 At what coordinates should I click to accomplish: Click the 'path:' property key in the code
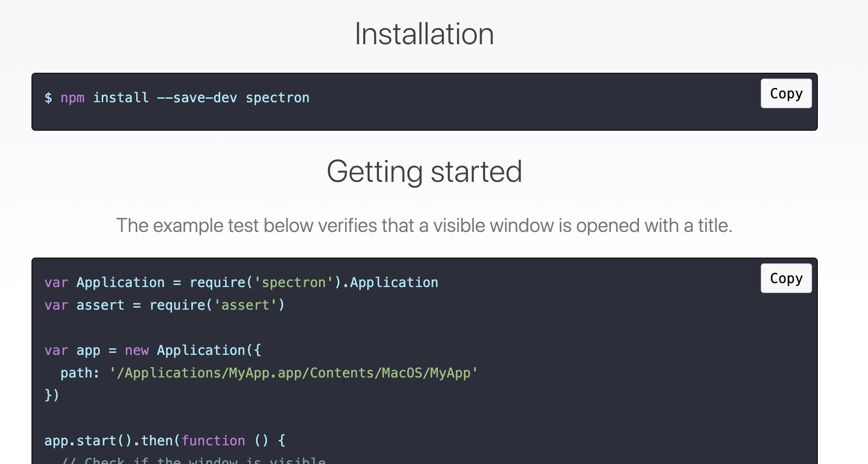[x=79, y=373]
